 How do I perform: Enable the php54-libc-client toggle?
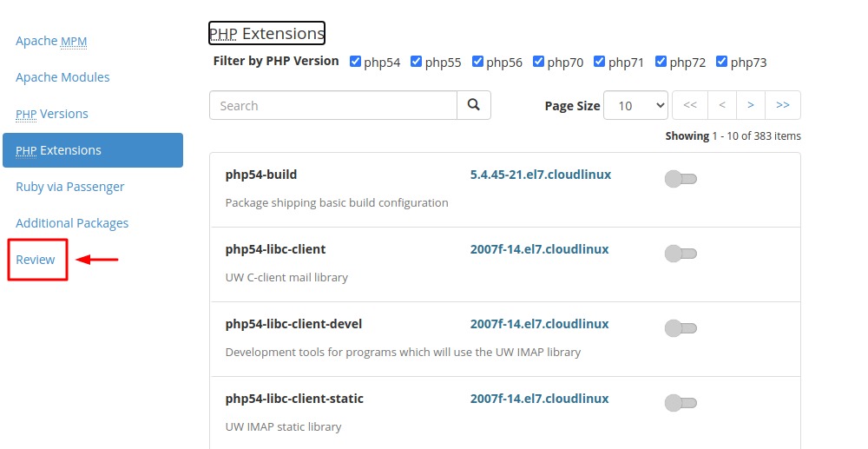(x=681, y=254)
